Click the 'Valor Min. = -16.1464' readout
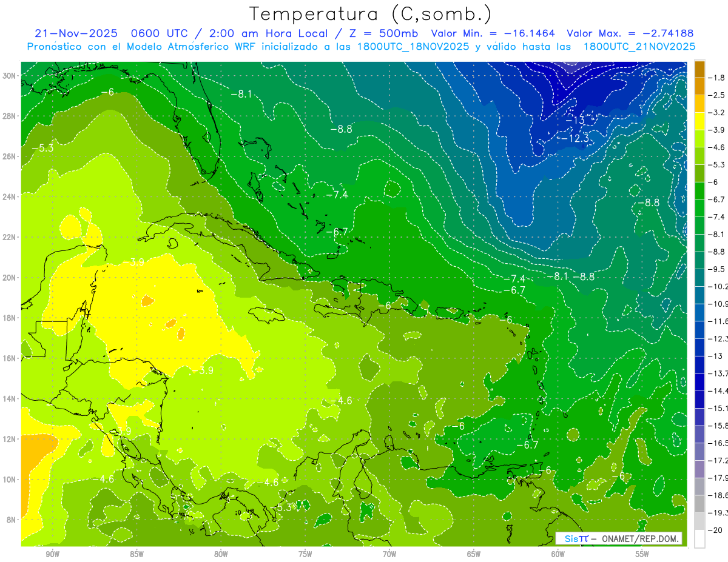Image resolution: width=728 pixels, height=562 pixels. 493,33
